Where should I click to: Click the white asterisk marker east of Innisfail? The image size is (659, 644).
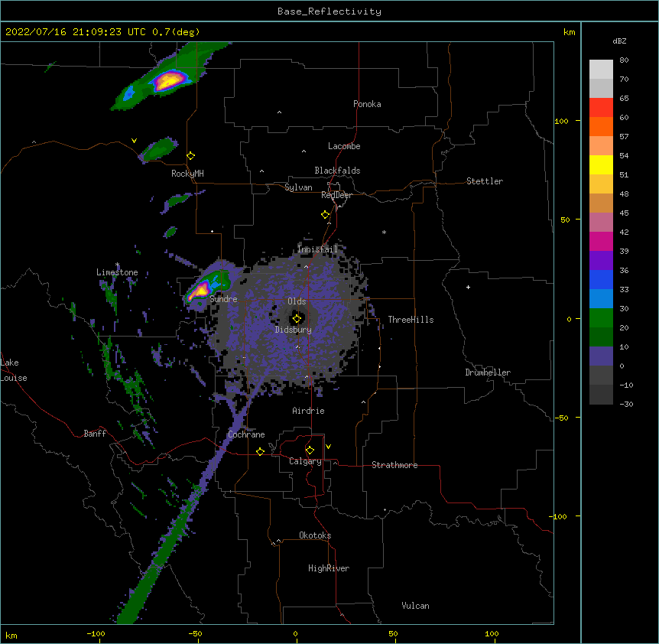[384, 232]
